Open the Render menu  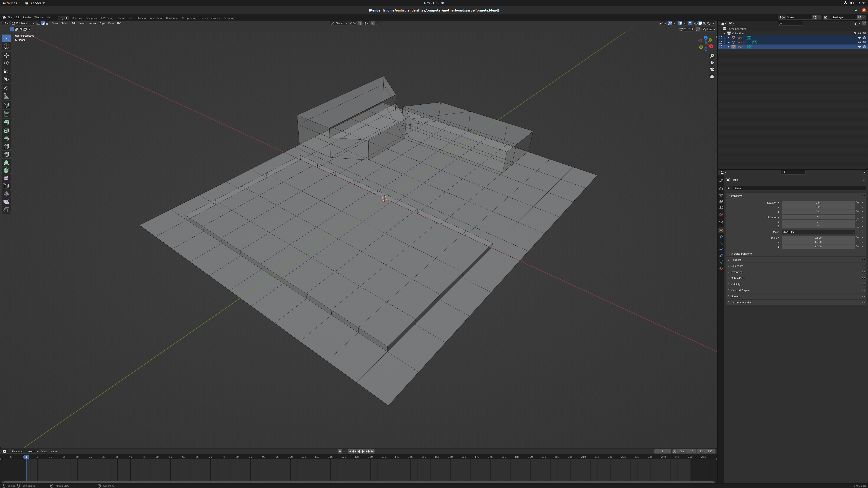(x=27, y=18)
